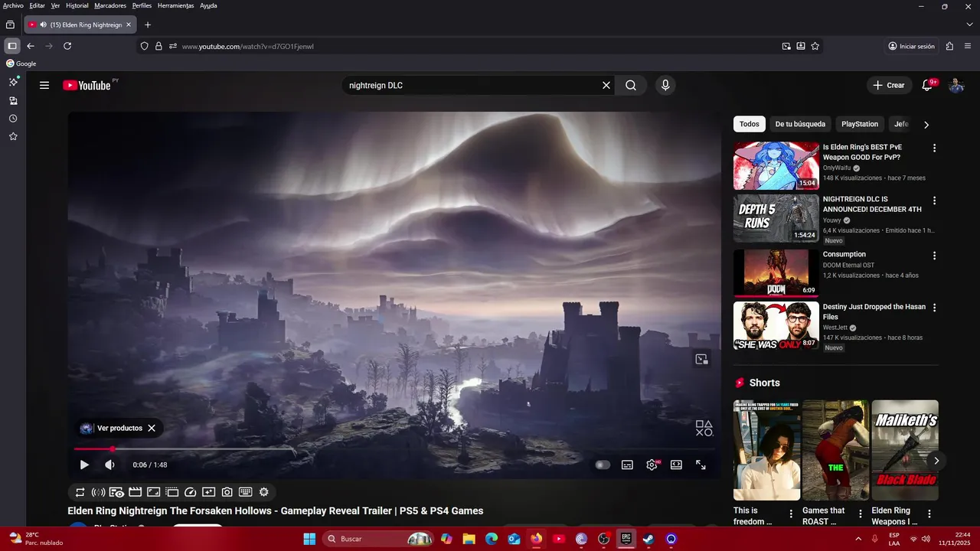The width and height of the screenshot is (980, 551).
Task: Seek on the red video progress bar
Action: (x=394, y=449)
